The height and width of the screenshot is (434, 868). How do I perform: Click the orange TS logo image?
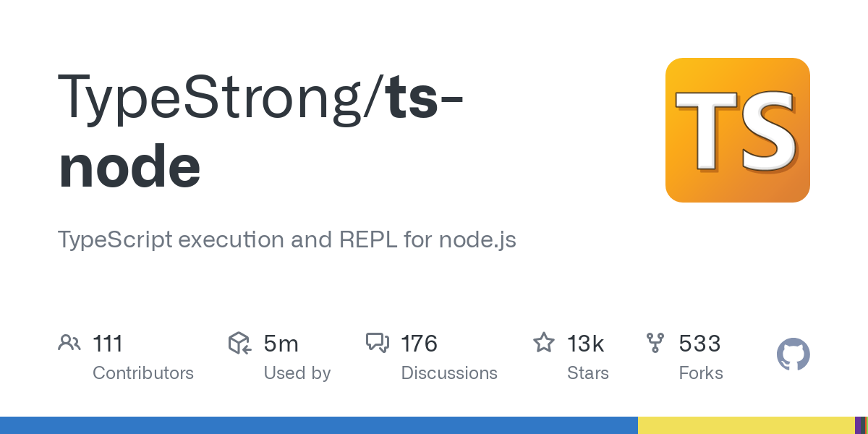737,130
